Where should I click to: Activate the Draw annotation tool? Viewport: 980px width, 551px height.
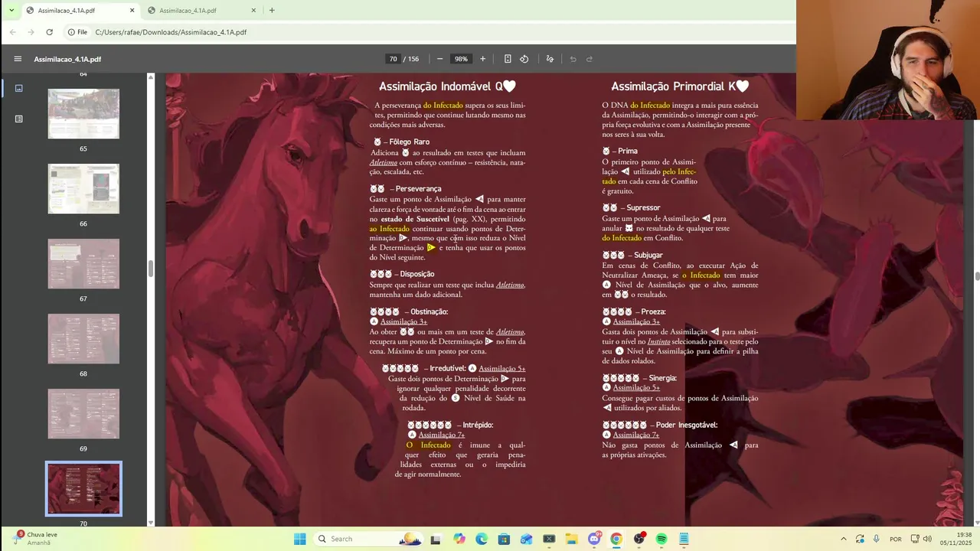coord(550,59)
